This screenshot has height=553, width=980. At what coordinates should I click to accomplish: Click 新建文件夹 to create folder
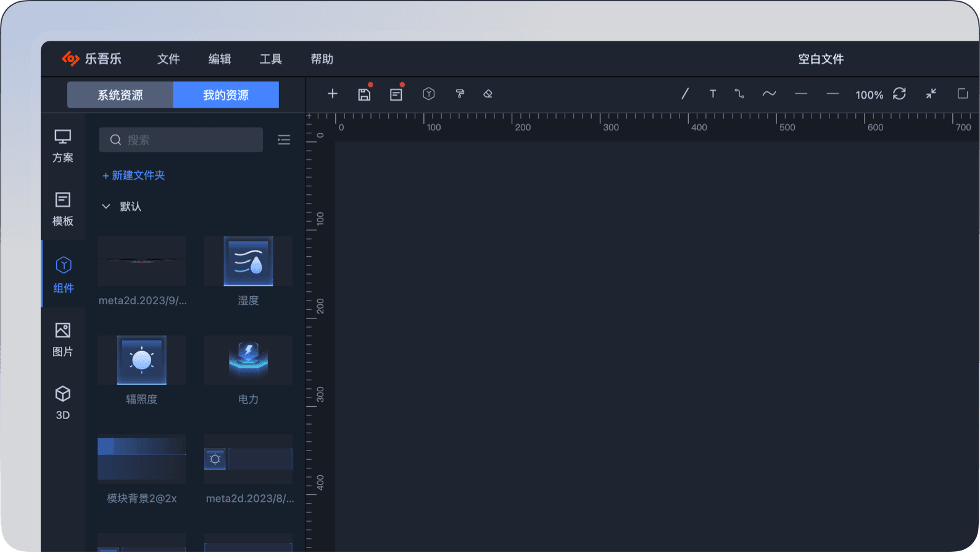coord(134,175)
